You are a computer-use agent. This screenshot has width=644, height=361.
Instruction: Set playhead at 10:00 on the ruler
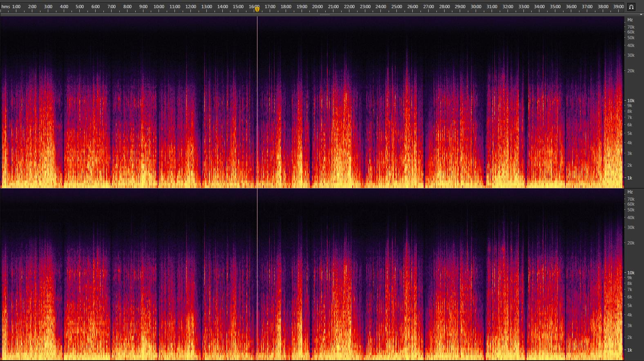tap(159, 7)
